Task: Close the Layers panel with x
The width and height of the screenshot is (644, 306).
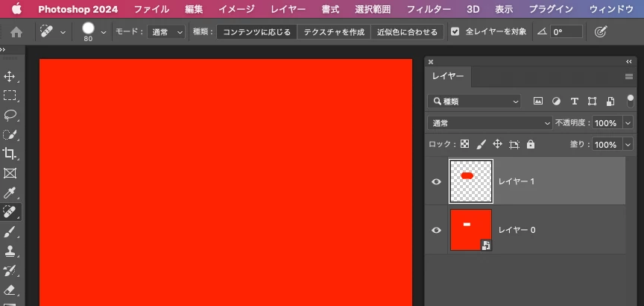Action: pyautogui.click(x=430, y=62)
